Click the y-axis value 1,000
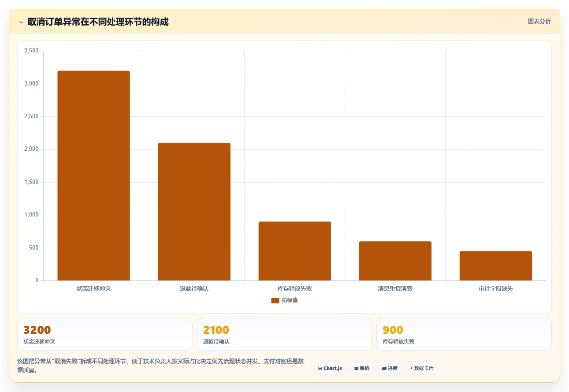 click(x=31, y=215)
